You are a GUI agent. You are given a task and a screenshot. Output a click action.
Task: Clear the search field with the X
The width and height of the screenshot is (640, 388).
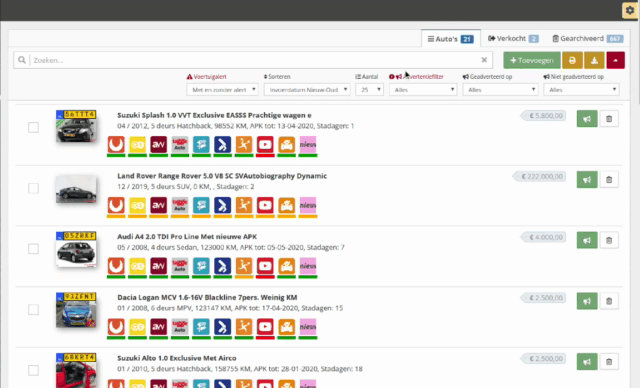(x=484, y=60)
